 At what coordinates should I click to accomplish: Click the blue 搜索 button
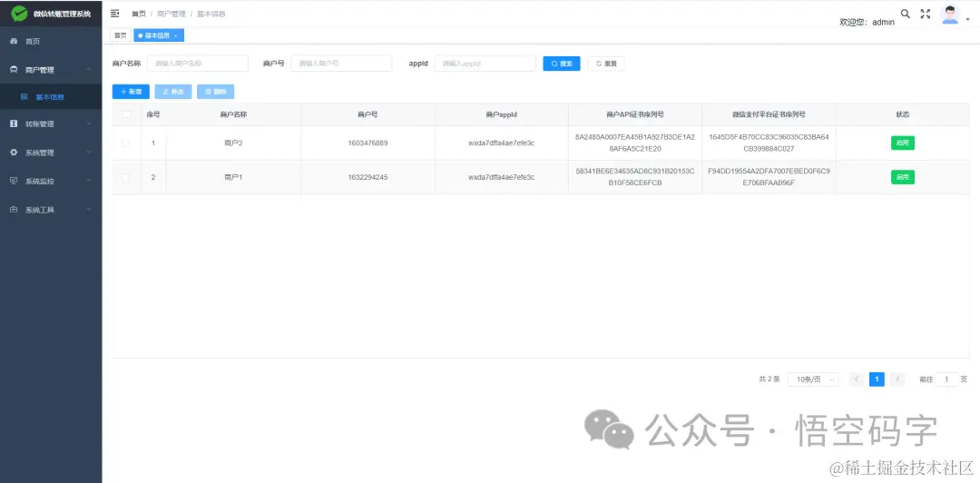coord(562,64)
